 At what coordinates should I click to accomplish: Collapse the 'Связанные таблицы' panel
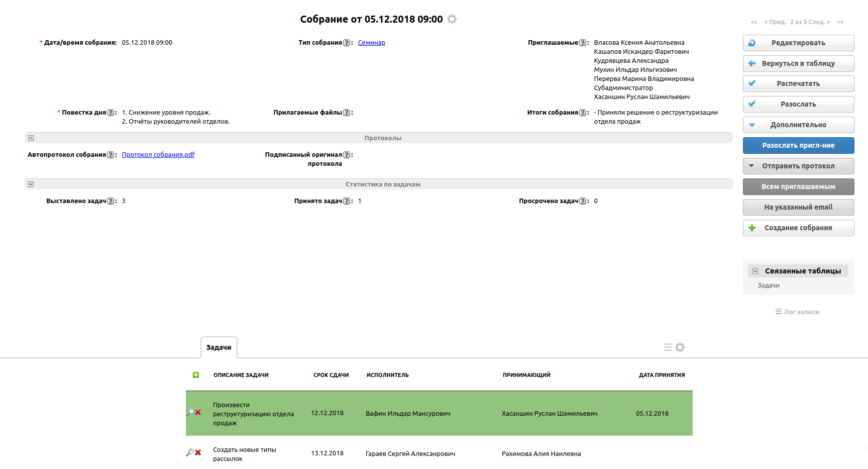pos(755,271)
